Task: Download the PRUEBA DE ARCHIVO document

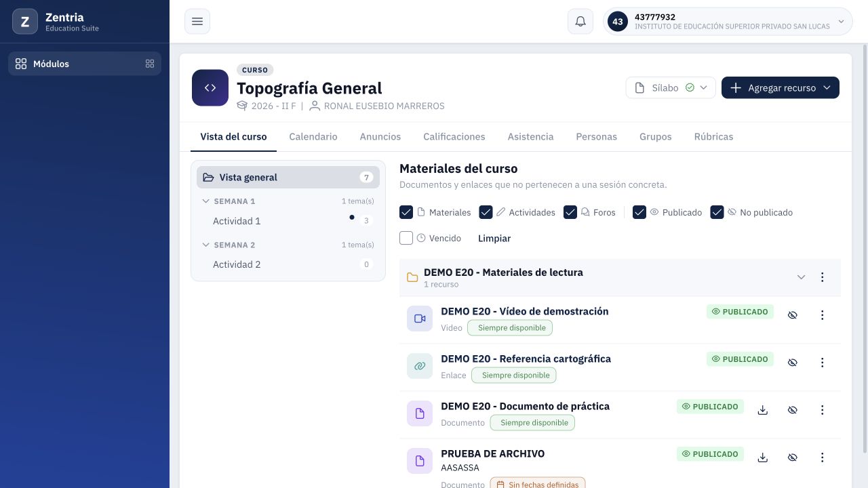Action: click(763, 457)
